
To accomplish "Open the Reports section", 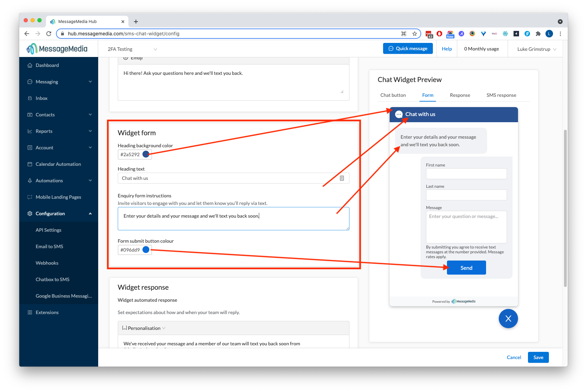I will coord(44,131).
